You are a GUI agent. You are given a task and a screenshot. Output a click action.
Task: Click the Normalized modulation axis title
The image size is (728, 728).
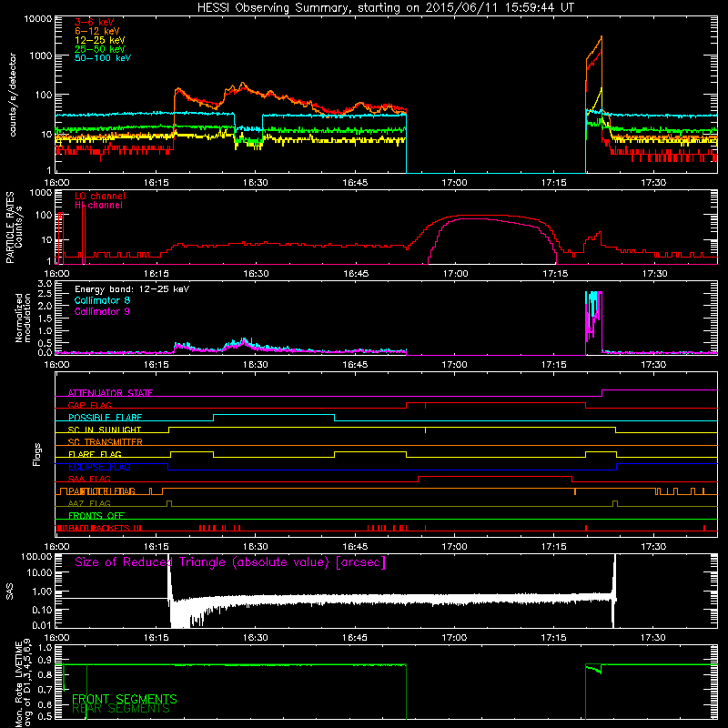click(x=22, y=318)
